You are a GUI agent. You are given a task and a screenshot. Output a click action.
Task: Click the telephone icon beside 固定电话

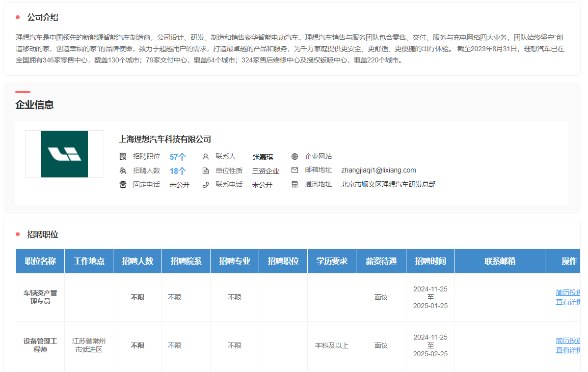[x=123, y=185]
